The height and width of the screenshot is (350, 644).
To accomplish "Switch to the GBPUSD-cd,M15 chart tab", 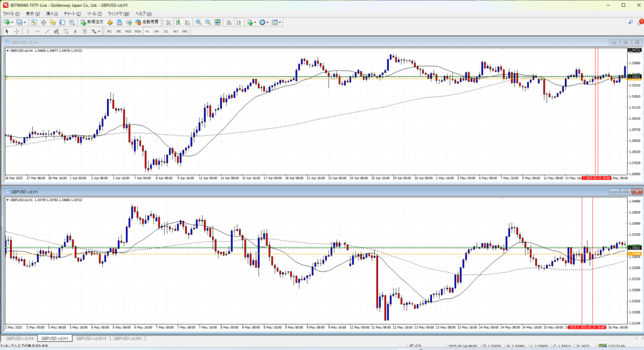I will [x=91, y=339].
